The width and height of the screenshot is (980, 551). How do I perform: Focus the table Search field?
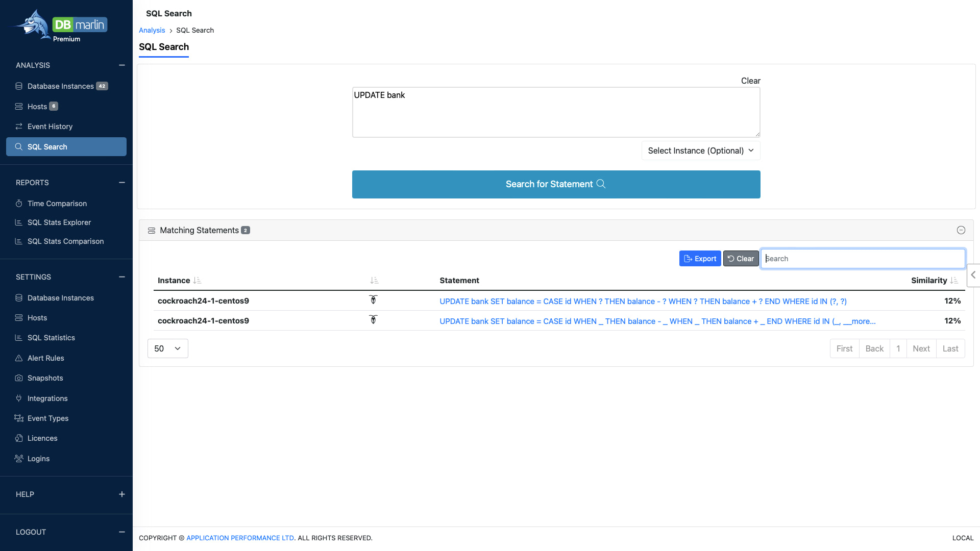point(863,259)
